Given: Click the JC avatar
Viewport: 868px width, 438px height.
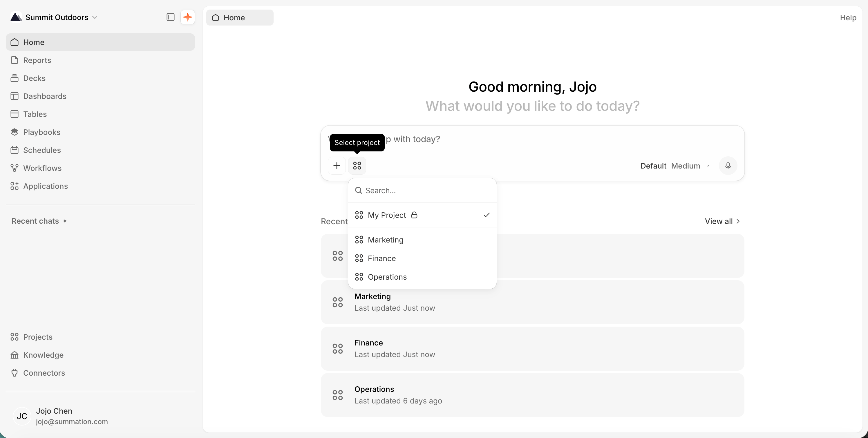Looking at the screenshot, I should (22, 416).
